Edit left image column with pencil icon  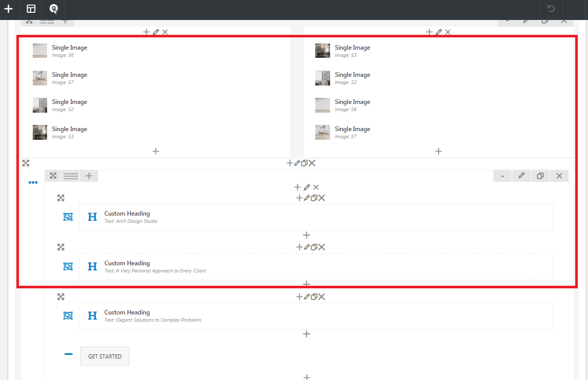tap(156, 32)
